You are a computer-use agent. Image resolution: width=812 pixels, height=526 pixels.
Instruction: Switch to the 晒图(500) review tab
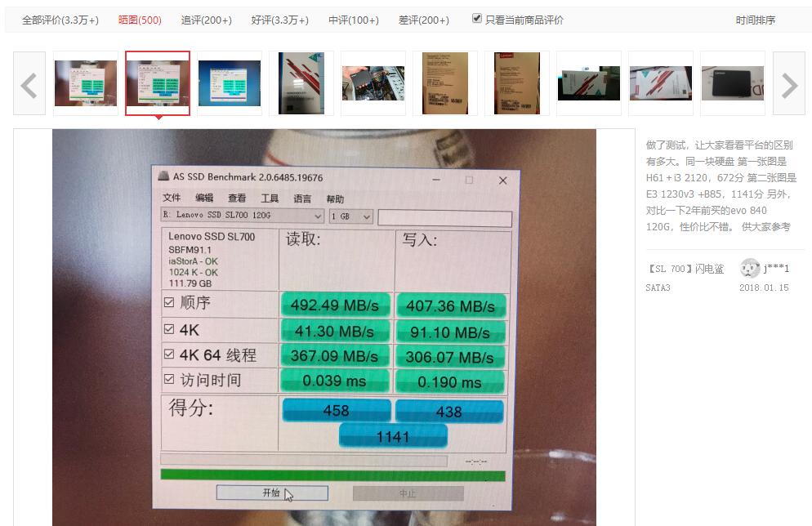(x=140, y=20)
